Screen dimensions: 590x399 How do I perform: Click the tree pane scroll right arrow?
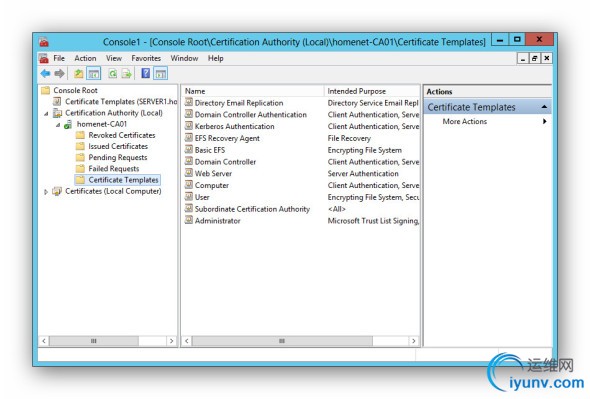click(172, 341)
